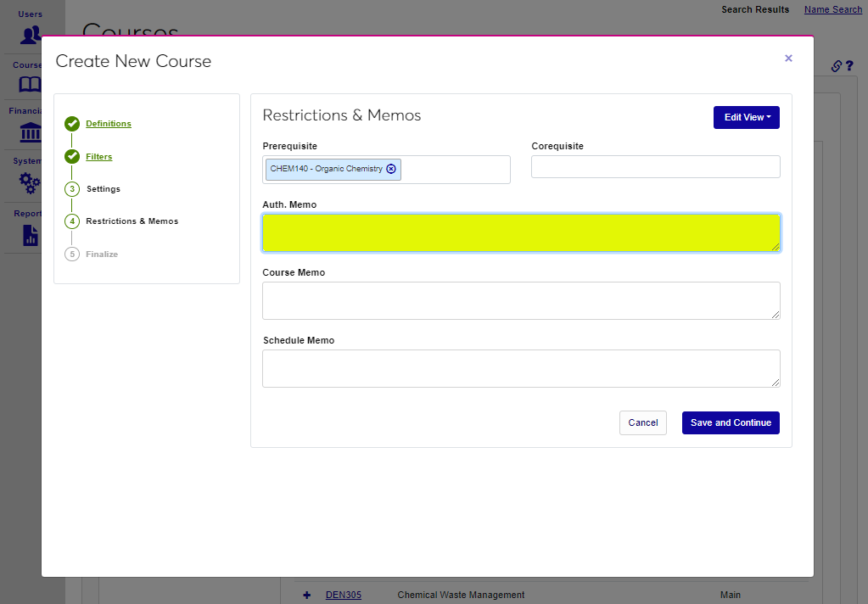Image resolution: width=868 pixels, height=604 pixels.
Task: Click the help question mark icon
Action: click(x=848, y=66)
